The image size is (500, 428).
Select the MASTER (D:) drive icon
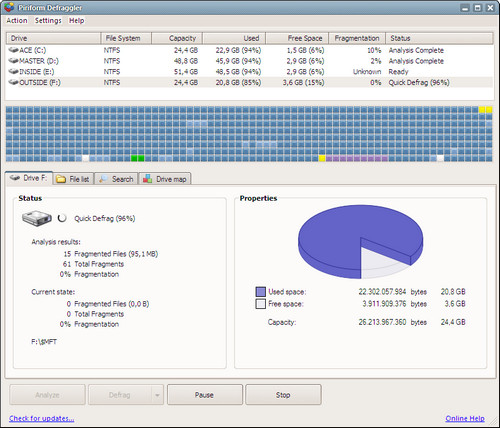[14, 61]
